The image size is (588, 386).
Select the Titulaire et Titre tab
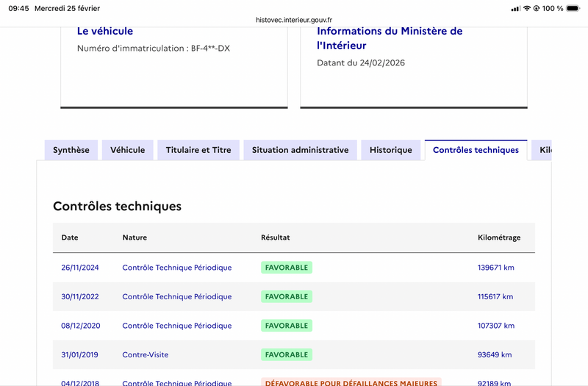coord(198,150)
